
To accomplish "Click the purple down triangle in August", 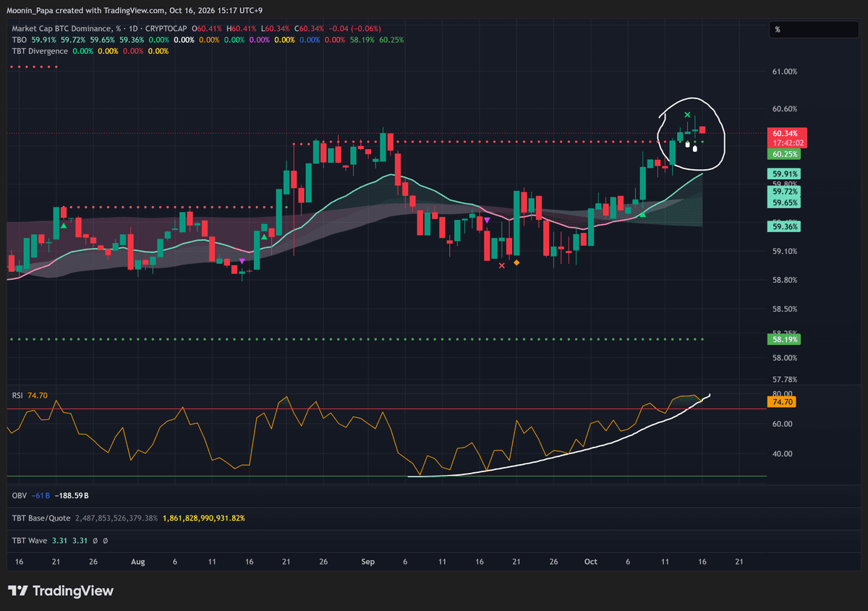I will point(242,261).
